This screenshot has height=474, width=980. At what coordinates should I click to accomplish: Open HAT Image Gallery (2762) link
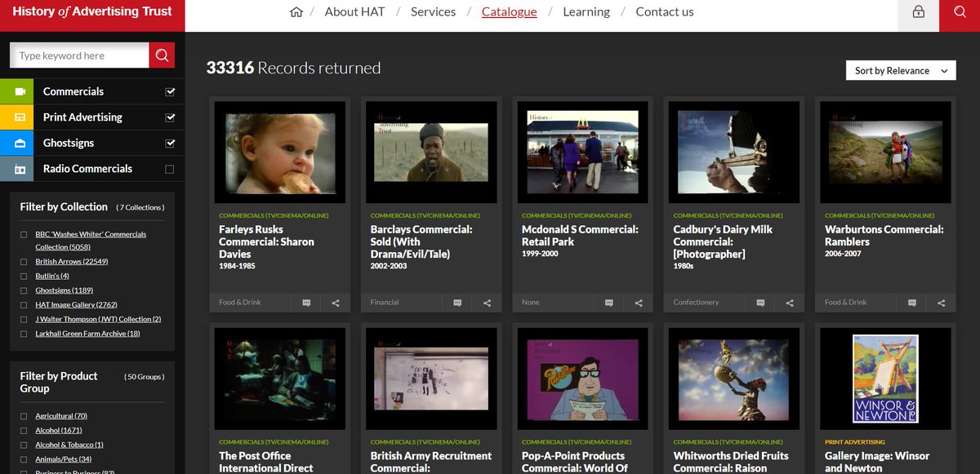pyautogui.click(x=76, y=305)
